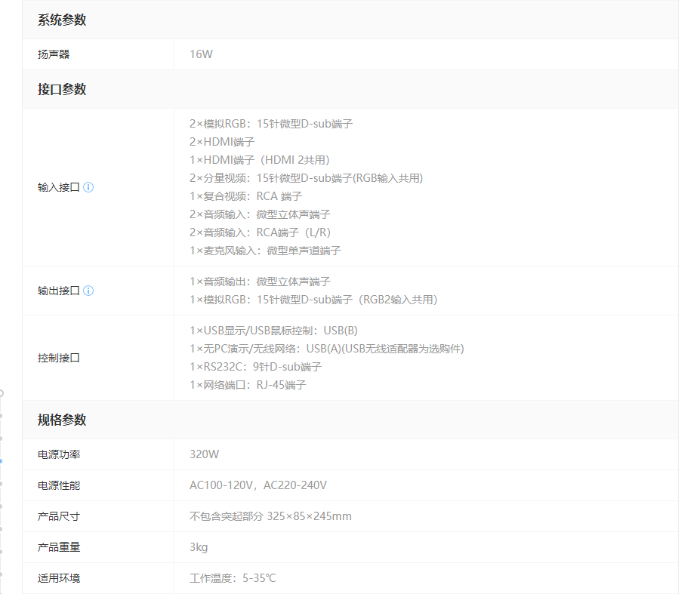Click the info icon beside 输出接口
Viewport: 700px width, 594px height.
pos(88,291)
